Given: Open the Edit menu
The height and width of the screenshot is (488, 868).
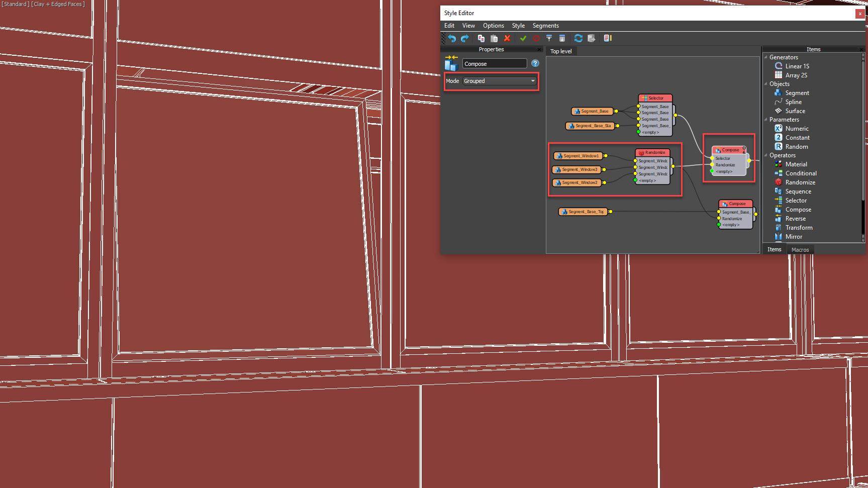Looking at the screenshot, I should pyautogui.click(x=449, y=25).
